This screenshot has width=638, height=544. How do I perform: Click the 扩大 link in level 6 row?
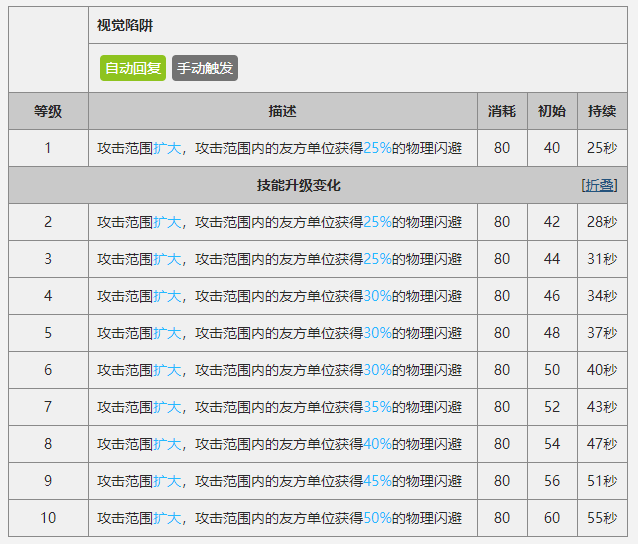pyautogui.click(x=167, y=370)
